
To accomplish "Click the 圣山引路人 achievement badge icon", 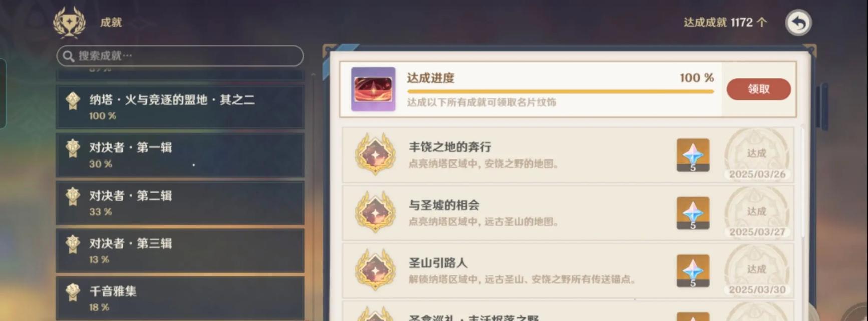I will (375, 270).
